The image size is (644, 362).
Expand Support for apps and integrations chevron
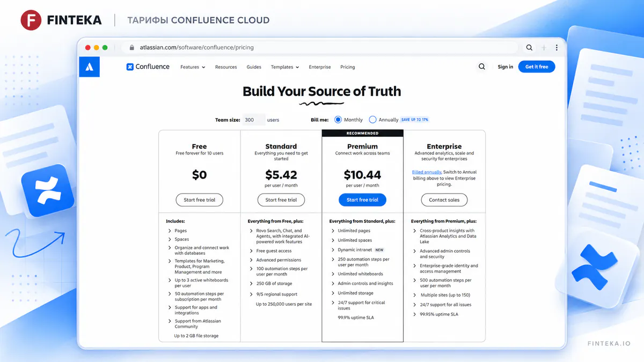tap(170, 308)
